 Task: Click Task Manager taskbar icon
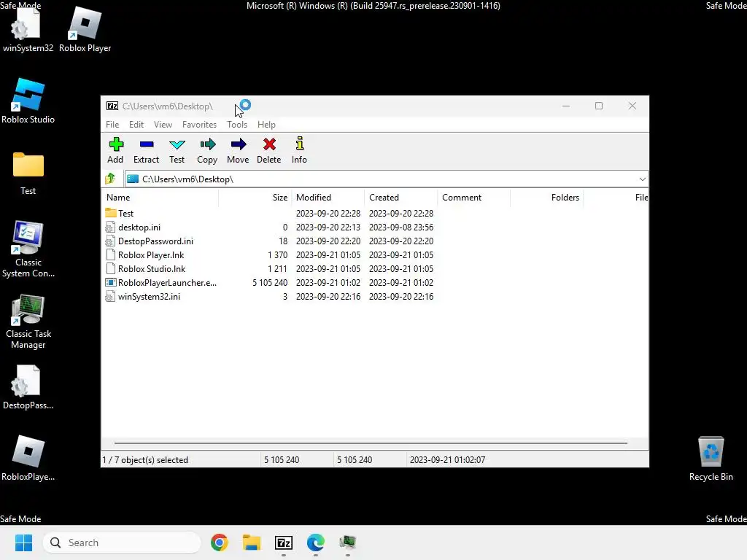click(x=348, y=542)
